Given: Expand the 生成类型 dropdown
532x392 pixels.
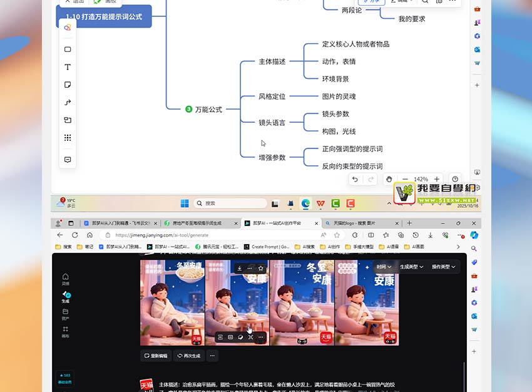Looking at the screenshot, I should coord(411,267).
